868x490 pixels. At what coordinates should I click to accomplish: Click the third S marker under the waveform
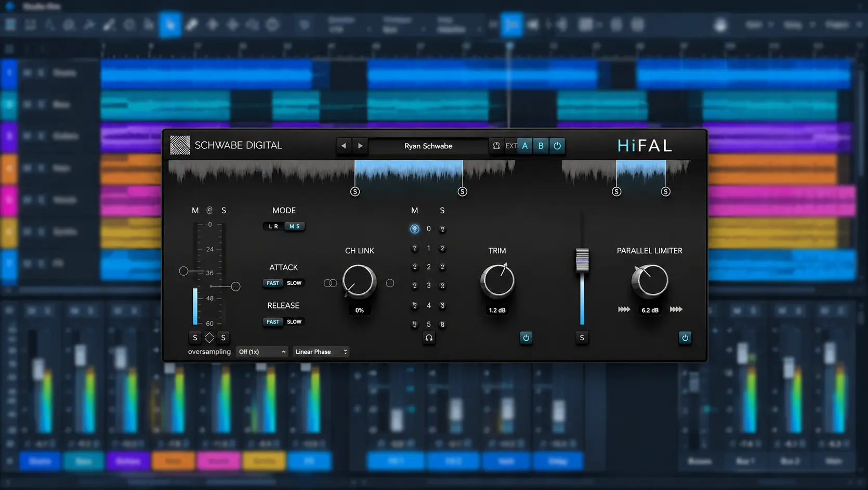pyautogui.click(x=616, y=192)
